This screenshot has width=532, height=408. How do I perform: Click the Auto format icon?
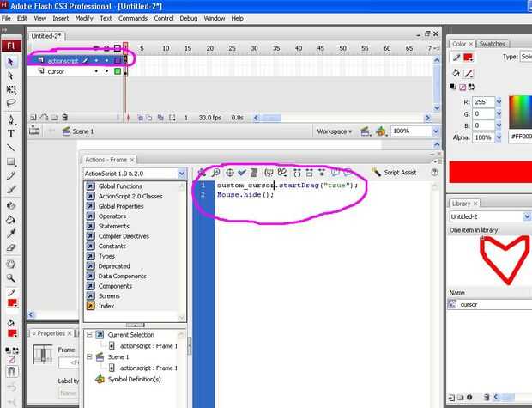pyautogui.click(x=254, y=173)
